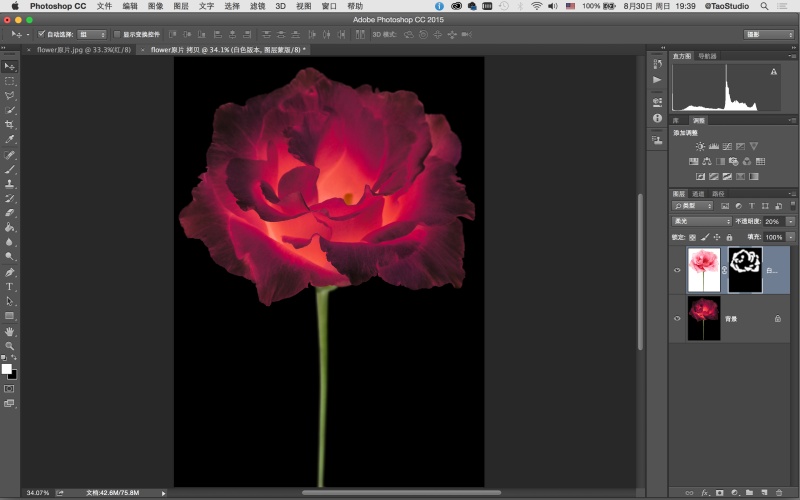Create a new layer button
The width and height of the screenshot is (800, 500).
764,493
